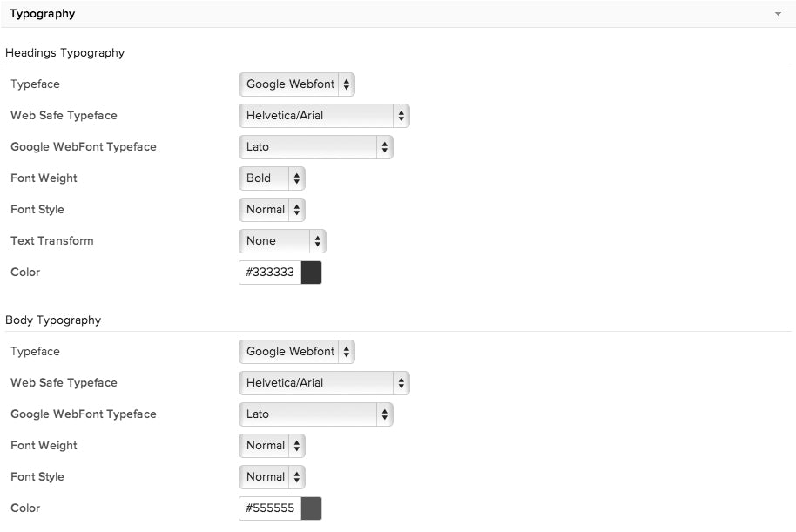Click the Headings color hex field #333333
Screen dimensions: 796x532
(x=270, y=273)
